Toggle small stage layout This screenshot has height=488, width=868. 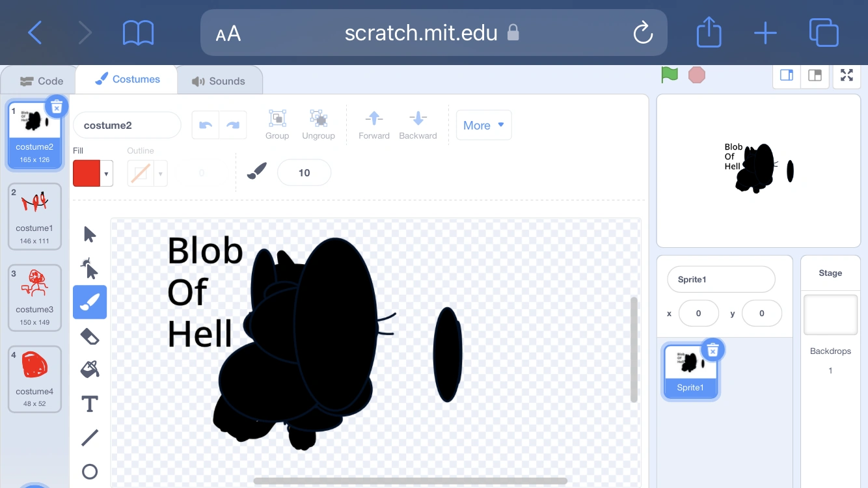787,75
